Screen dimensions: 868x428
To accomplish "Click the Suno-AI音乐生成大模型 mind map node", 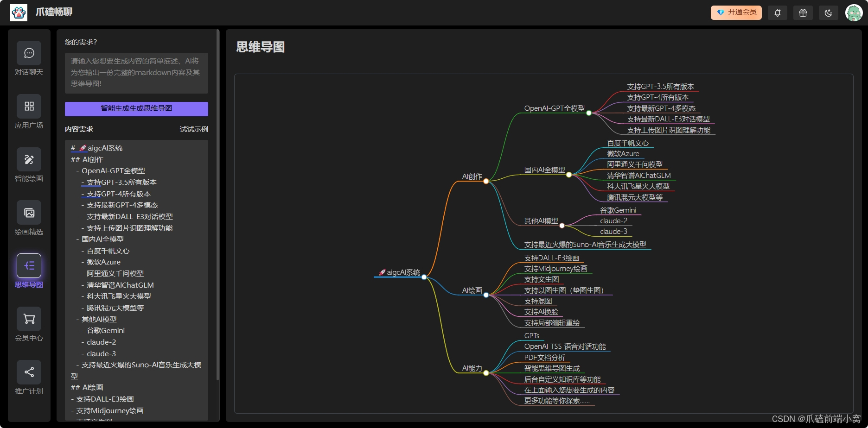I will point(585,245).
